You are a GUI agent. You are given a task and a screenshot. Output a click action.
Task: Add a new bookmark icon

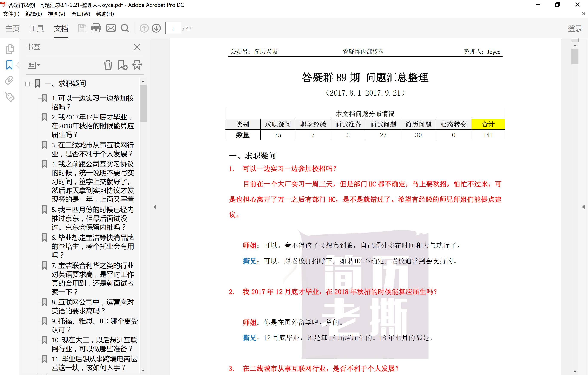(122, 65)
